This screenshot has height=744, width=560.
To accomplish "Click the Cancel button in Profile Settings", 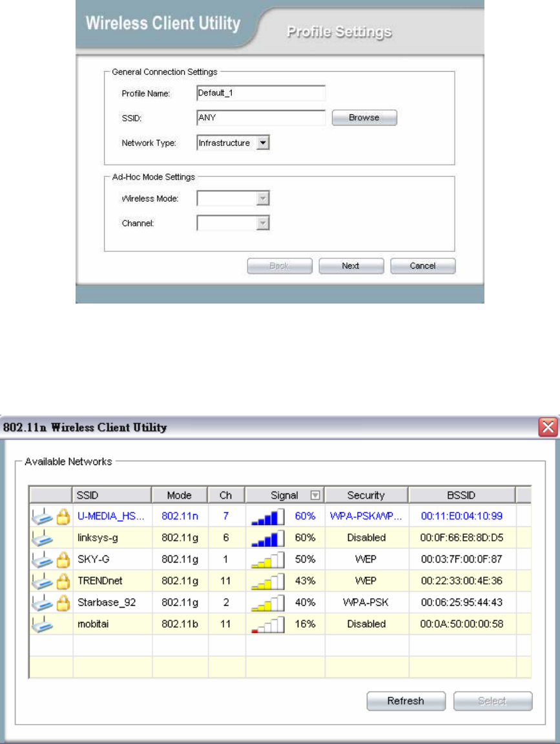I will [422, 266].
